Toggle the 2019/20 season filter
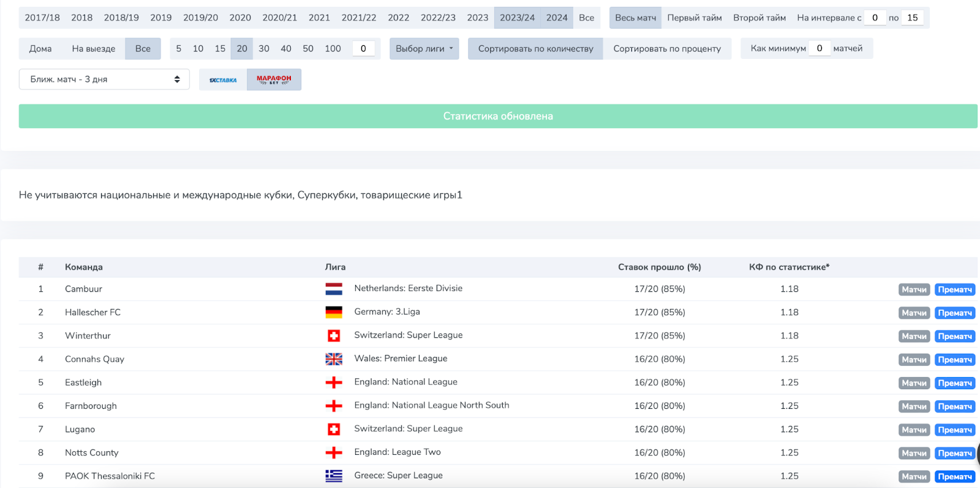980x488 pixels. pos(200,18)
